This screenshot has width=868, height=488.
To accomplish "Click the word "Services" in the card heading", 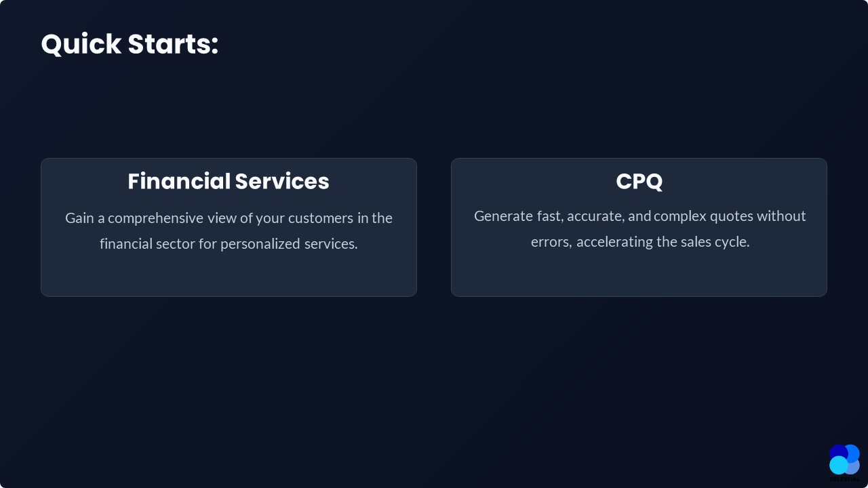I will point(282,182).
